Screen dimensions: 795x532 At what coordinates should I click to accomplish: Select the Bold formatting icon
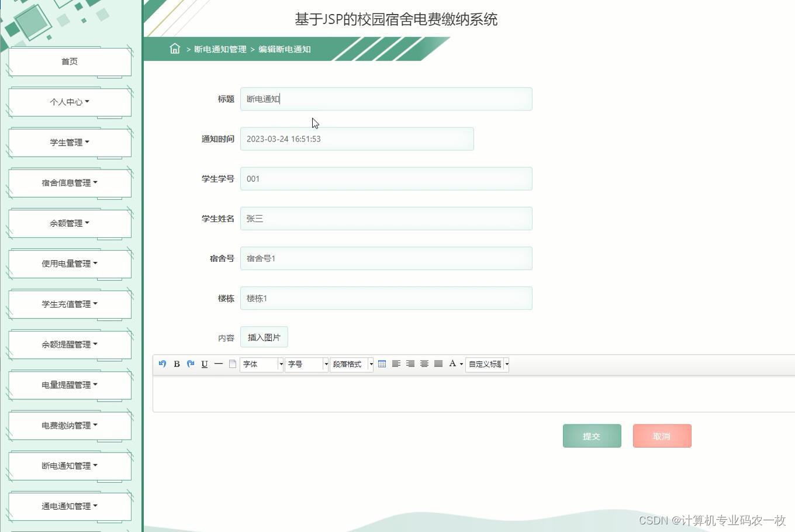click(177, 364)
